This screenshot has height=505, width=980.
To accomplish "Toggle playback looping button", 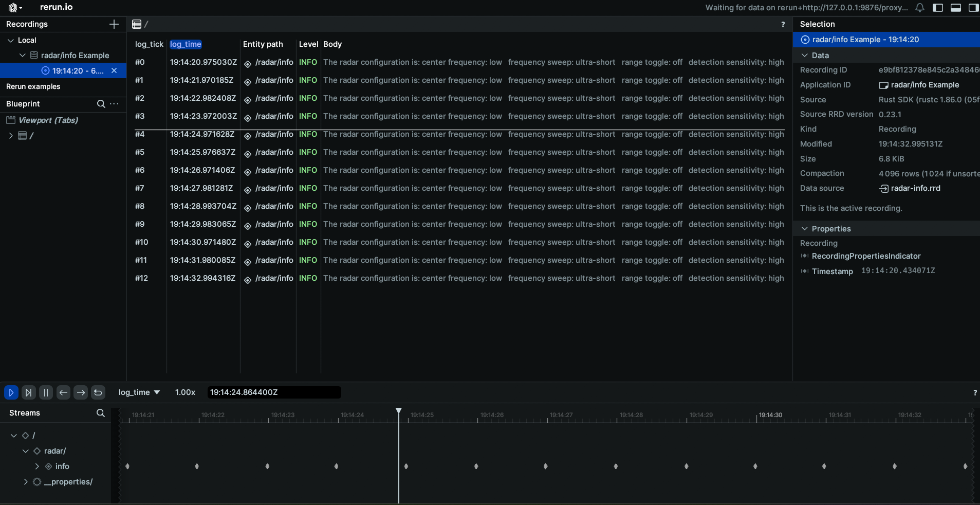I will [98, 392].
